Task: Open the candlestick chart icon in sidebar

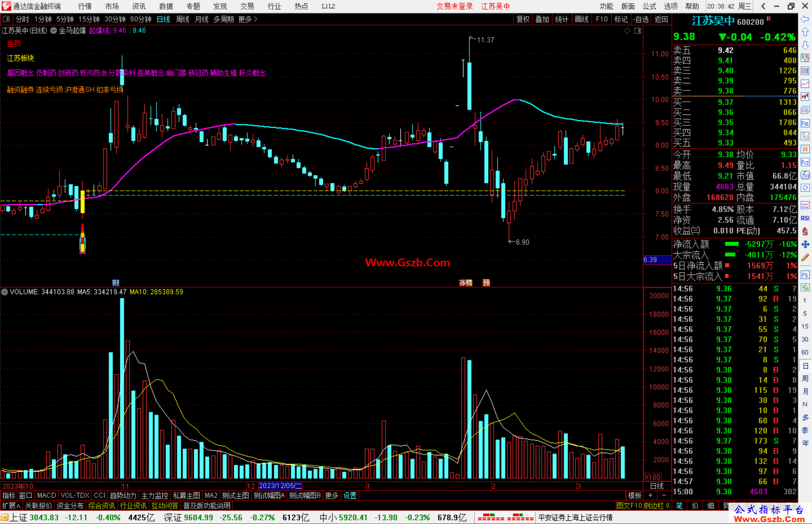Action: pyautogui.click(x=805, y=97)
